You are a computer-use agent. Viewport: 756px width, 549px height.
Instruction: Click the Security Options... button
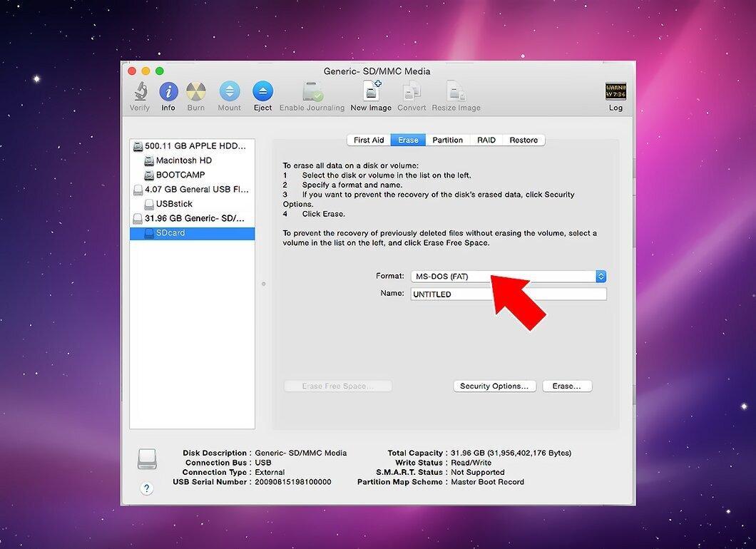(x=495, y=386)
